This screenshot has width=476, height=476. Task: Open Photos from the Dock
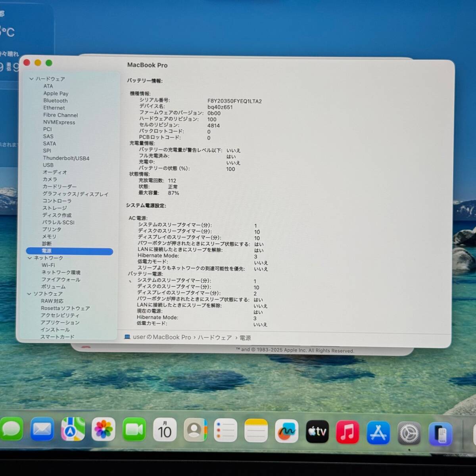coord(104,430)
